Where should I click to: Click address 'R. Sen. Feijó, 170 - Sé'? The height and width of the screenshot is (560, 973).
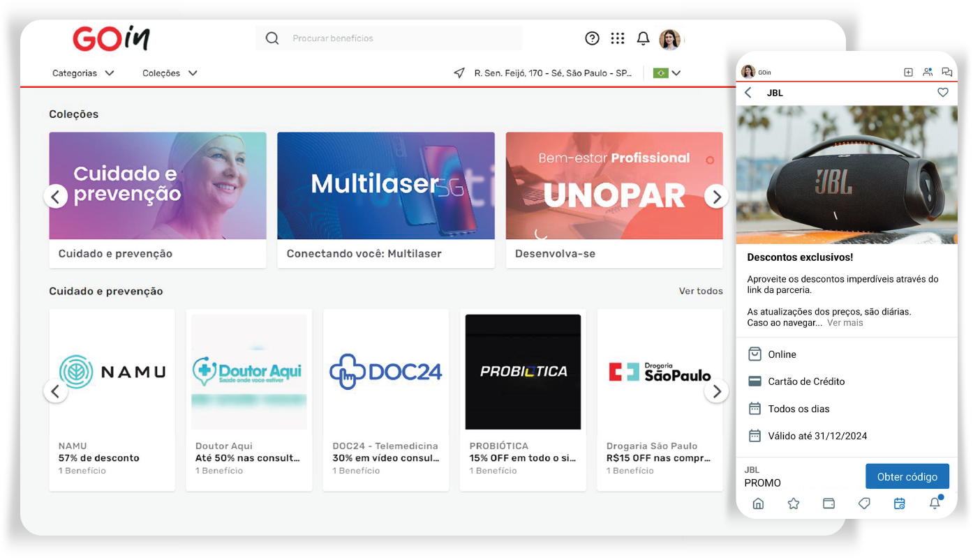pyautogui.click(x=553, y=73)
